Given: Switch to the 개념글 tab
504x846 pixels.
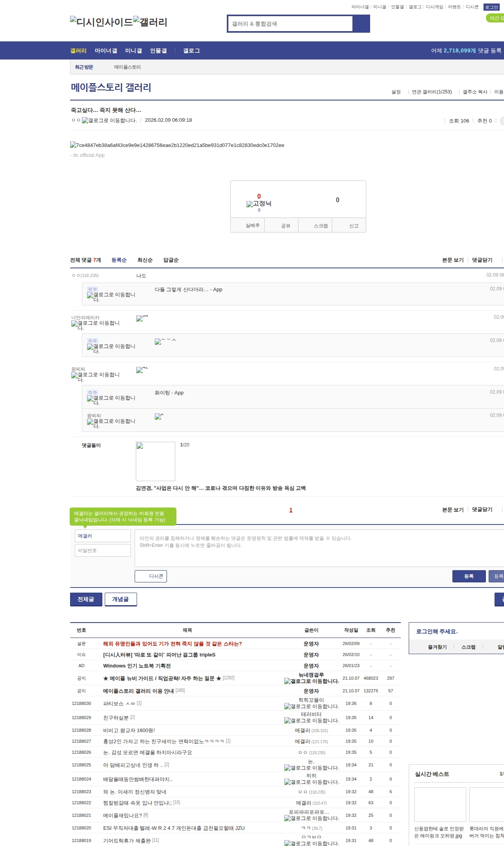Looking at the screenshot, I should pos(120,599).
